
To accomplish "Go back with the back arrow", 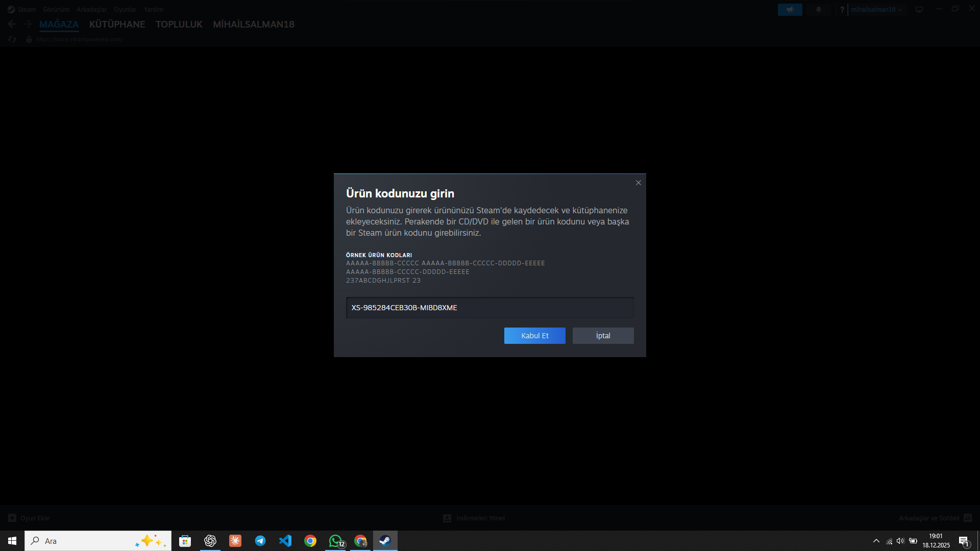I will tap(12, 24).
